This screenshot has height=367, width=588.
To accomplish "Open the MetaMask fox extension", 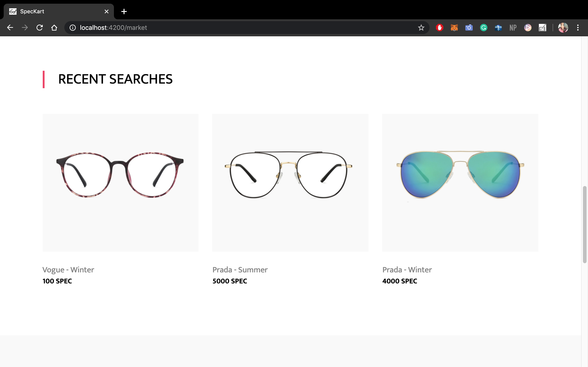I will tap(454, 28).
